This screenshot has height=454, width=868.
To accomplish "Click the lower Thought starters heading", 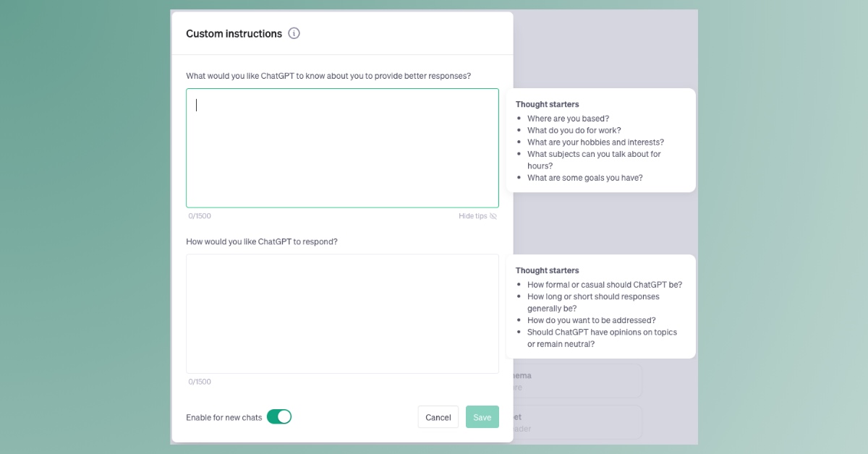I will (547, 271).
